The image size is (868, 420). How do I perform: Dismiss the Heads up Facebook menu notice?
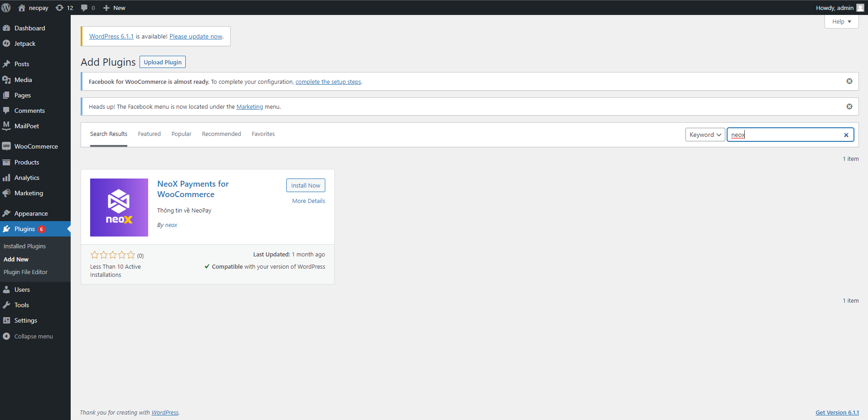(x=849, y=106)
